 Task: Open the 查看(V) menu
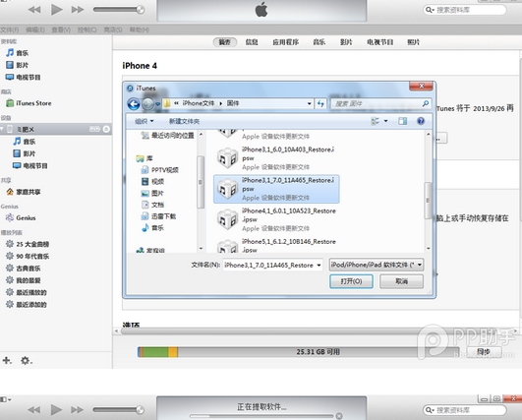61,30
